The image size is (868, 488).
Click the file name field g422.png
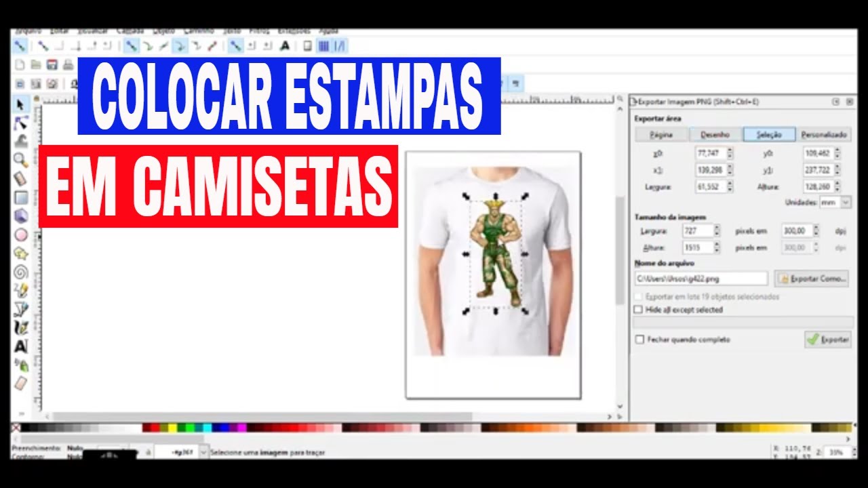pos(701,279)
